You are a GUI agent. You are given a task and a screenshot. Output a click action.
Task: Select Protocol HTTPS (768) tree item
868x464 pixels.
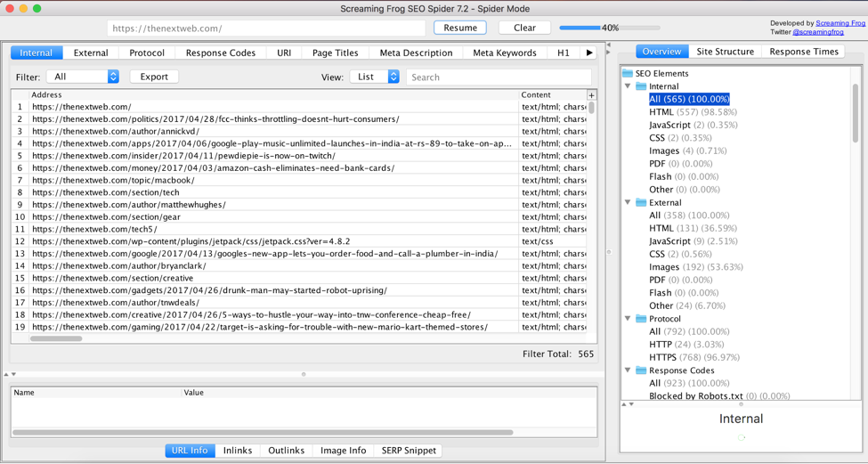pyautogui.click(x=694, y=357)
